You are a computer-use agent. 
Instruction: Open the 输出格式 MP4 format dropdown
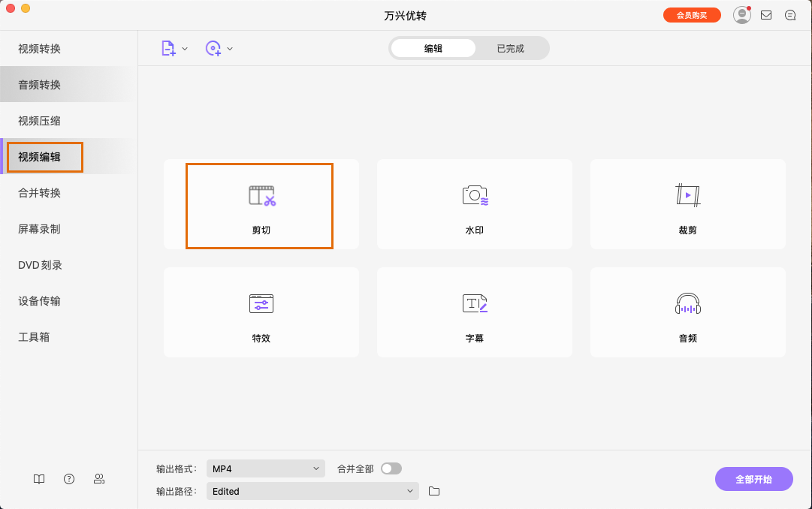(x=266, y=468)
